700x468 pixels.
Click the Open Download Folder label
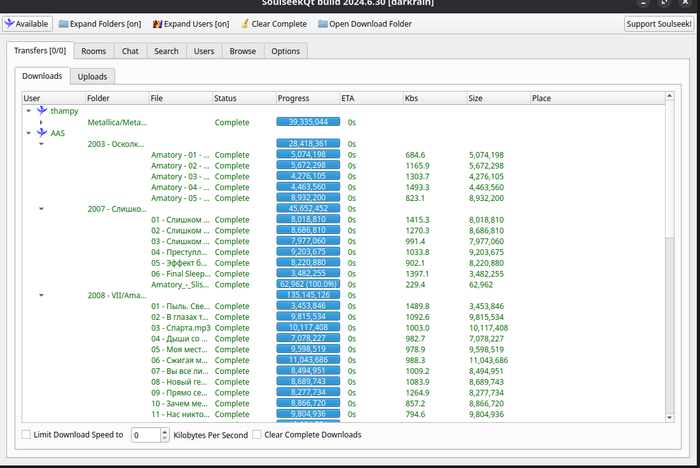[371, 24]
